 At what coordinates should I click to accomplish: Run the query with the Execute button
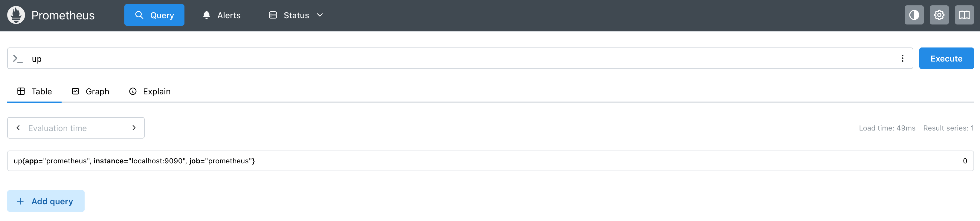946,59
